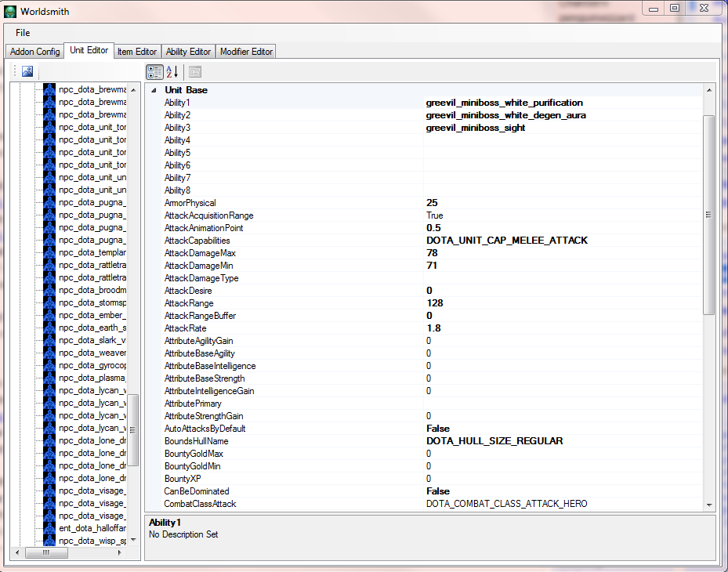
Task: Click the Property Pages toolbar icon
Action: (195, 72)
